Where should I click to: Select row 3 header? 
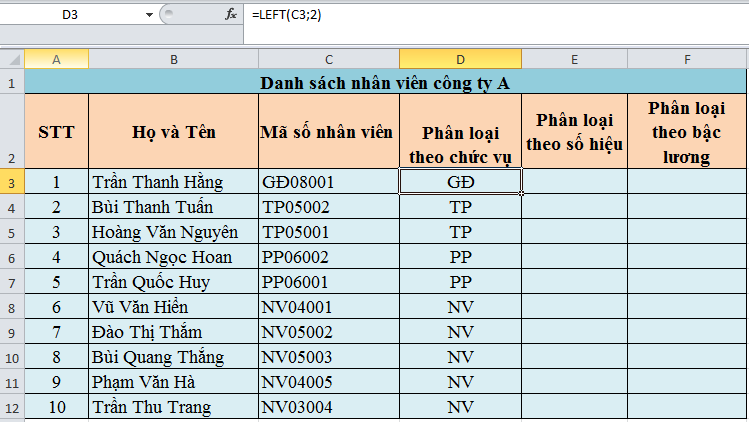[x=12, y=181]
